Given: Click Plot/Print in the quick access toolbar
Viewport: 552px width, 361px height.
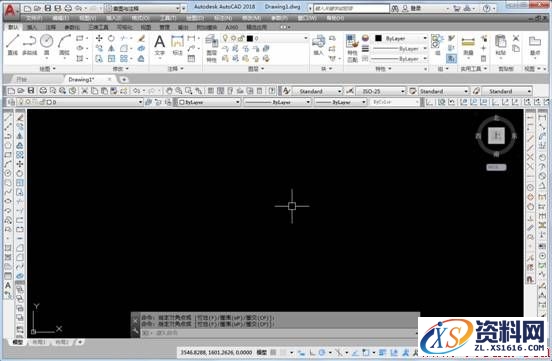Looking at the screenshot, I should [x=68, y=8].
